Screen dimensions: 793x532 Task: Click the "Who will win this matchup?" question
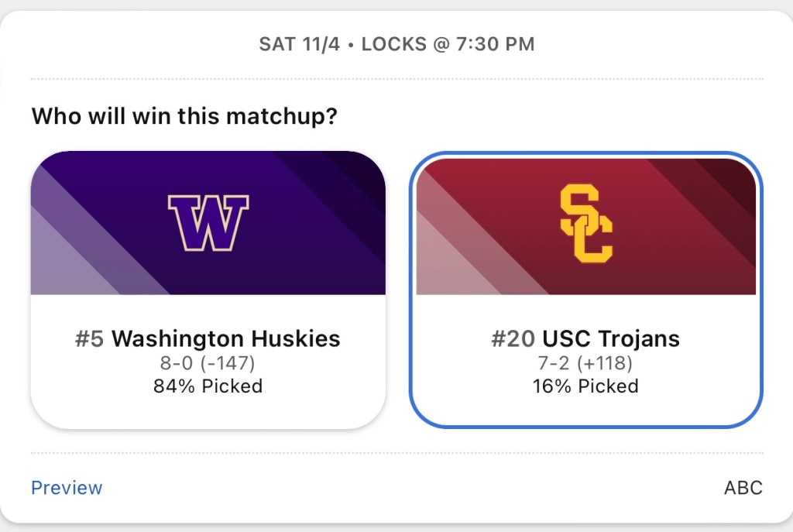(184, 118)
